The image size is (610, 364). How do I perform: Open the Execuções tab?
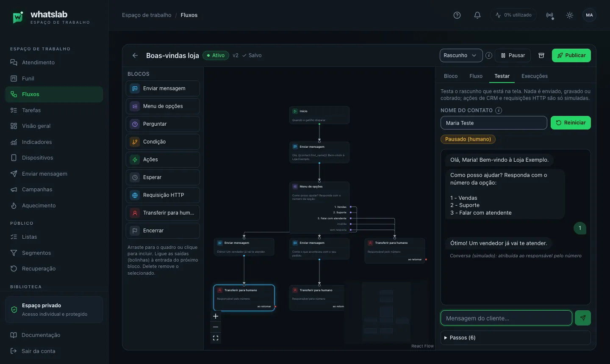point(535,76)
